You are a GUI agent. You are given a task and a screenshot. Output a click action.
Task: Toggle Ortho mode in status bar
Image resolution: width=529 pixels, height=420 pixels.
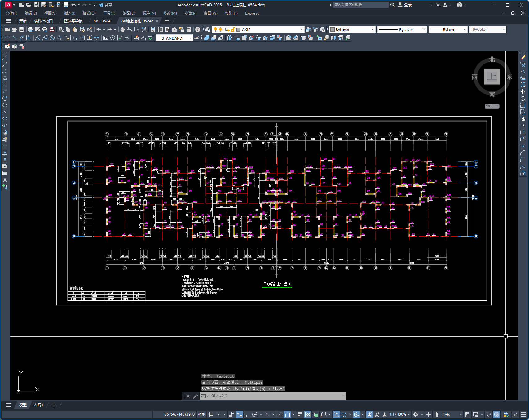[x=247, y=414]
